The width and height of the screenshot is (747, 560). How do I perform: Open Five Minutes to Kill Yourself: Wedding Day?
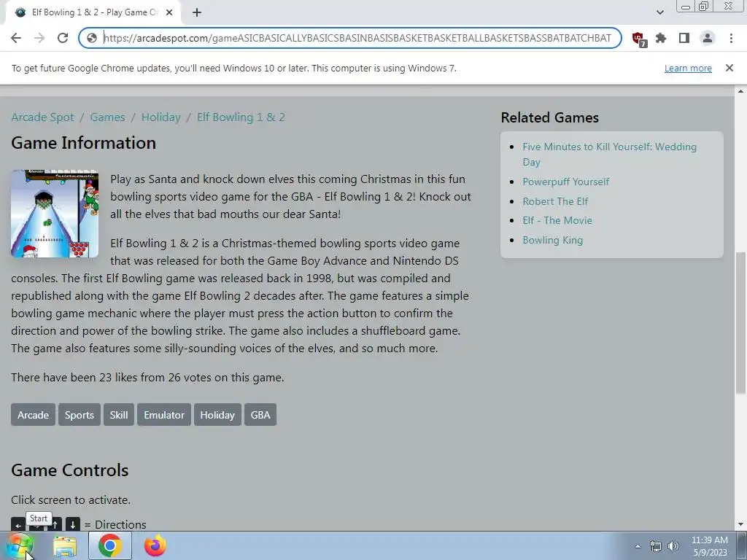pos(609,155)
